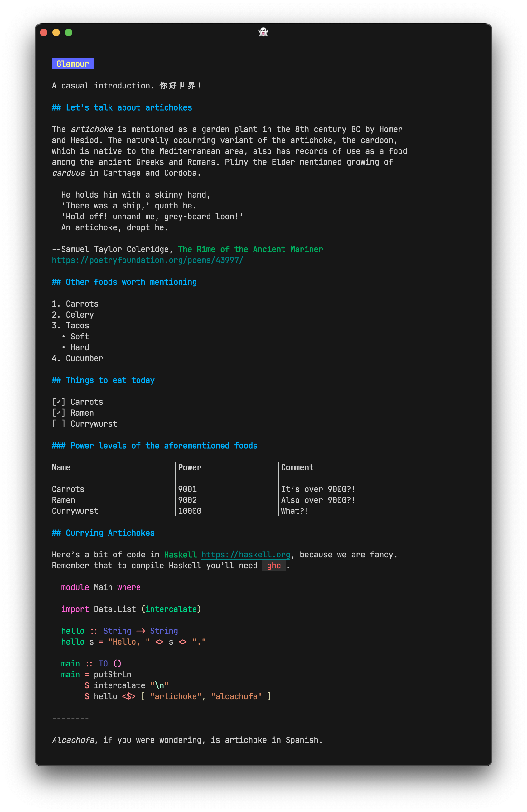The width and height of the screenshot is (527, 812).
Task: Click 'Ramen' in the table Name column
Action: tap(64, 500)
